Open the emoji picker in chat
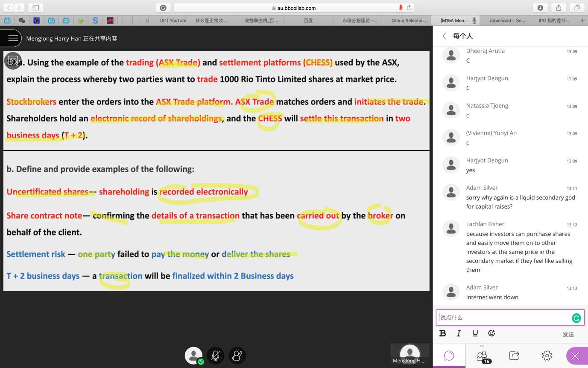Viewport: 588px width, 368px height. pos(491,333)
